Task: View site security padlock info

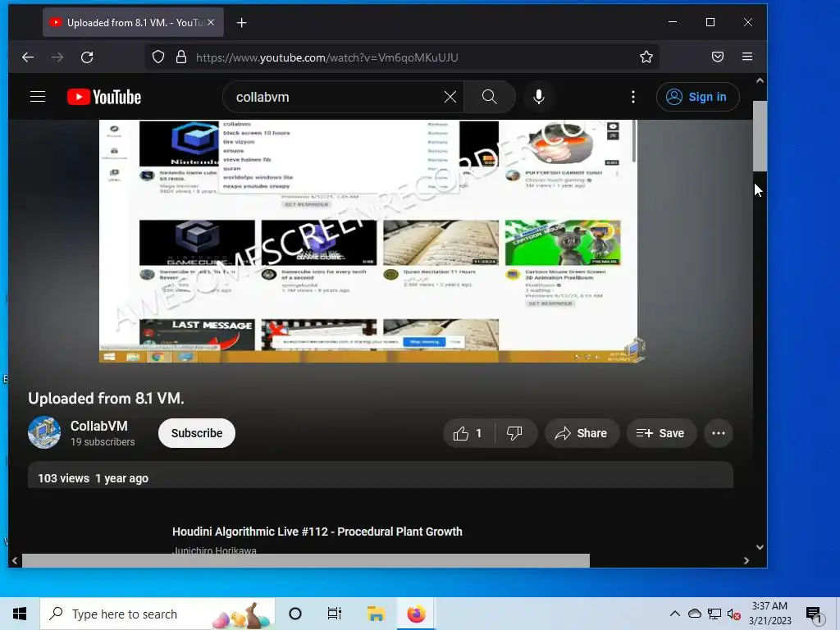Action: 181,57
